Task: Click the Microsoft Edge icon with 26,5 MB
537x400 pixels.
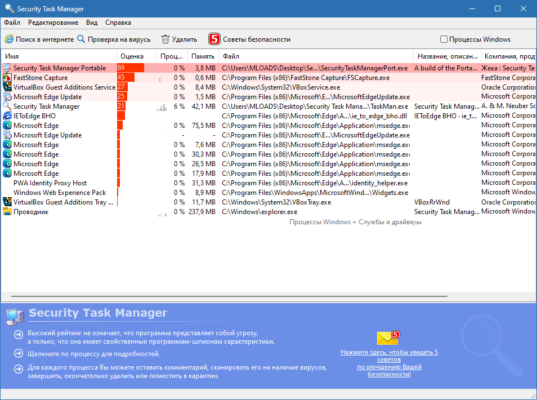Action: (x=7, y=164)
